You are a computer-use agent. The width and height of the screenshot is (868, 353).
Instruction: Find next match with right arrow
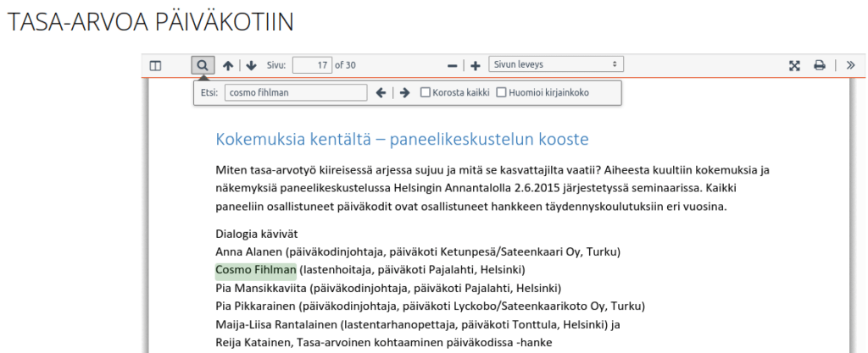click(404, 92)
